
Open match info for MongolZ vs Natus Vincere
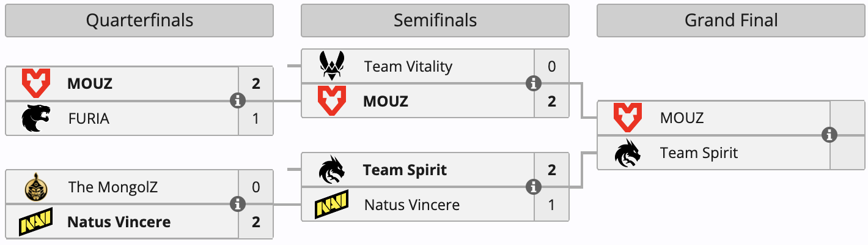(x=238, y=204)
